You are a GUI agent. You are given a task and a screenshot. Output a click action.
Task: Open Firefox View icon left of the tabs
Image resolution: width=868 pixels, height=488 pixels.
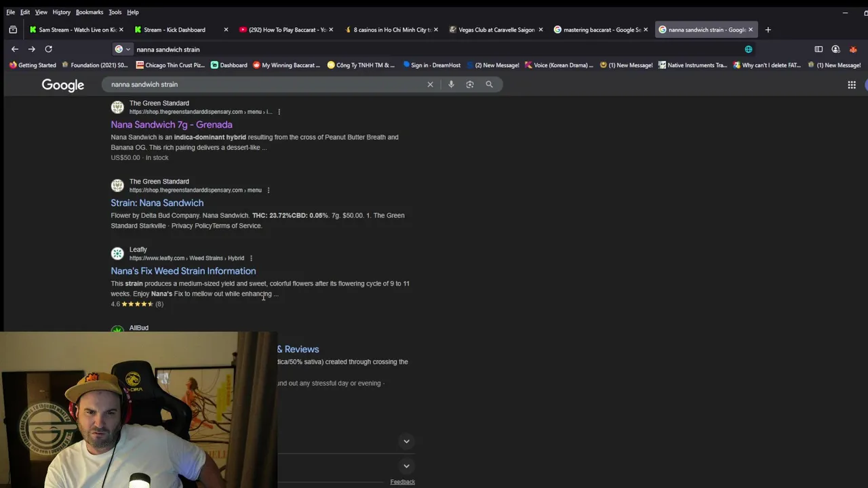13,30
